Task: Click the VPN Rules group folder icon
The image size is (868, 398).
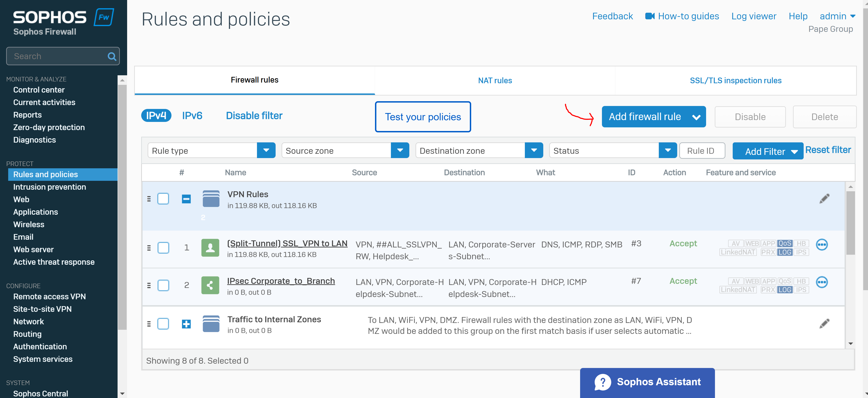Action: (211, 199)
